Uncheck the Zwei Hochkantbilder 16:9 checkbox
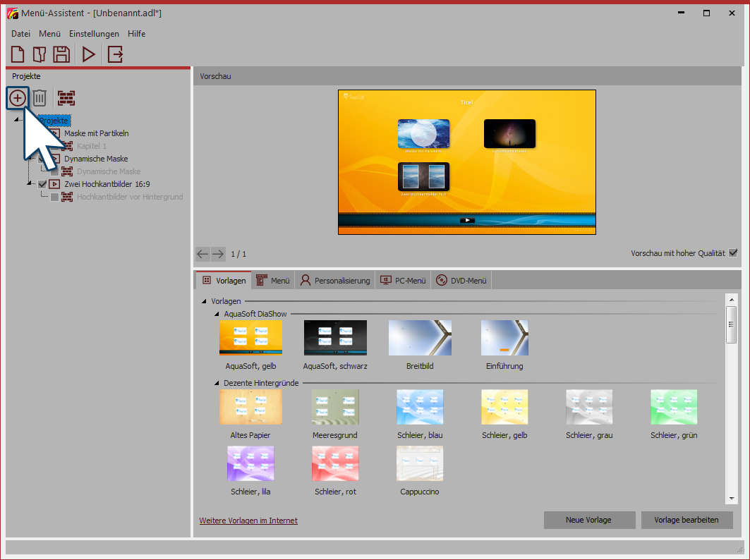 42,184
